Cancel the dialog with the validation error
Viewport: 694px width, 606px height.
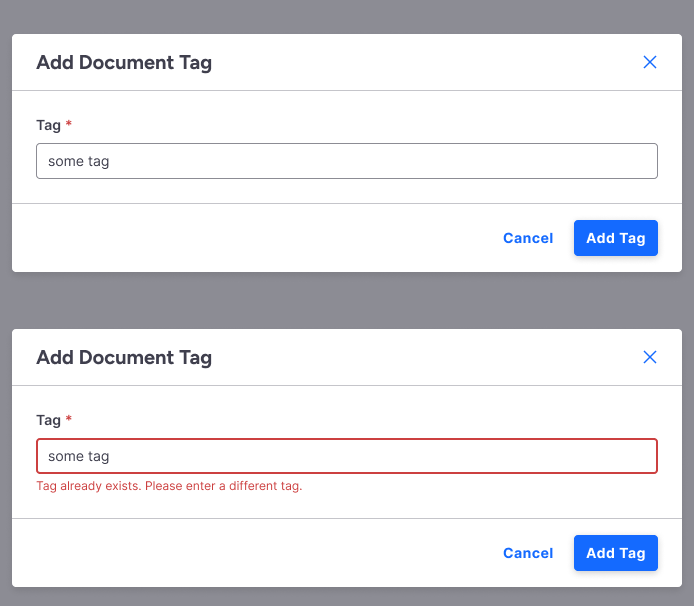(528, 553)
